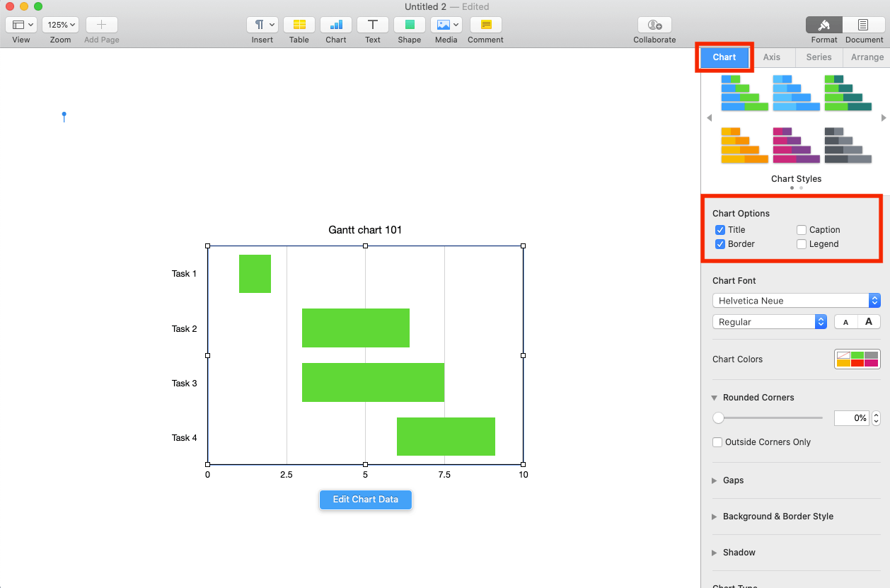Screen dimensions: 890x588
Task: Disable the chart Border
Action: point(721,243)
